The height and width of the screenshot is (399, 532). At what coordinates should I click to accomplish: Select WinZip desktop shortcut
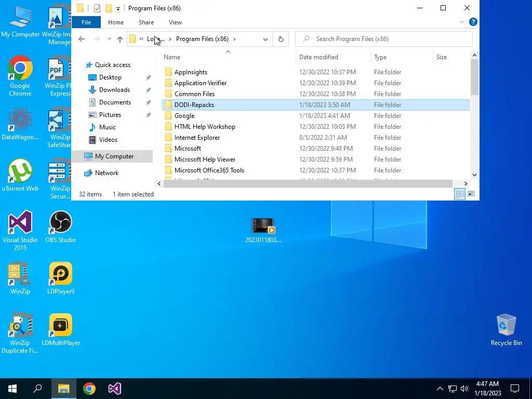(x=20, y=278)
